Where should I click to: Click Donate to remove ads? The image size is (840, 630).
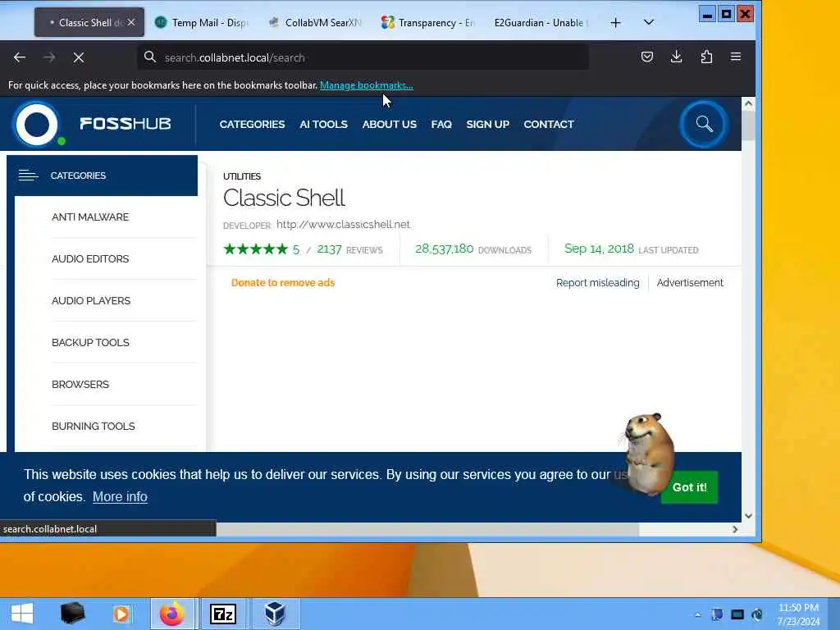(x=283, y=282)
